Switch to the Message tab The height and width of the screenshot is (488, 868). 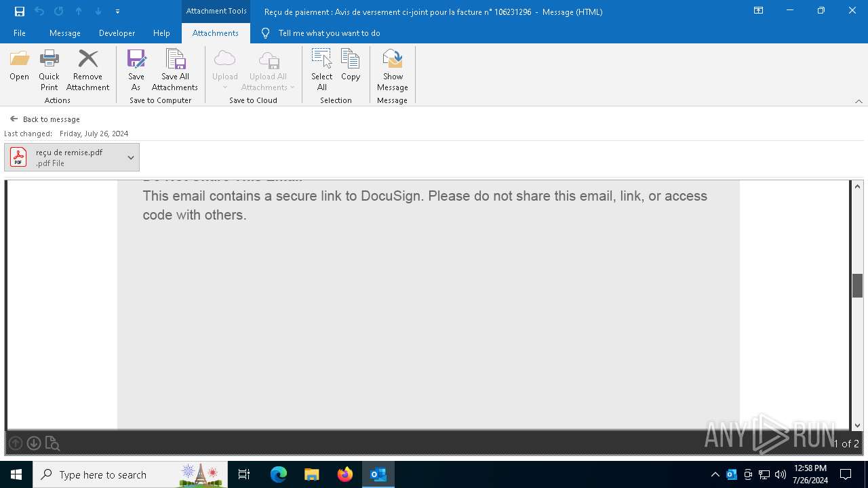tap(65, 33)
